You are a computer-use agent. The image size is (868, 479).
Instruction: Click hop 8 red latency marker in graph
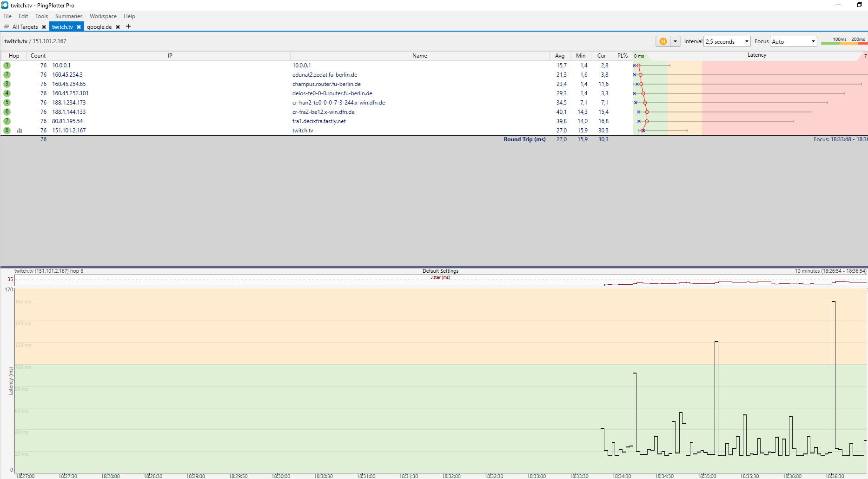pos(643,131)
